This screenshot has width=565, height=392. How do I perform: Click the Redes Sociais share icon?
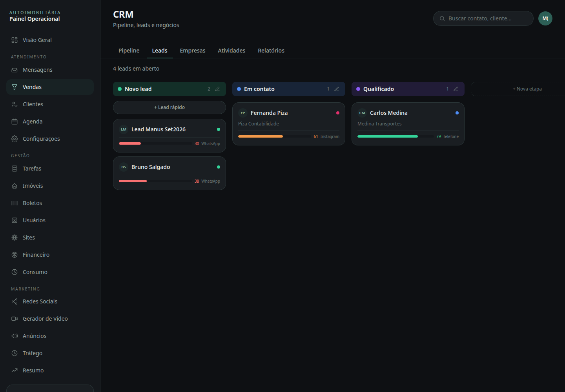15,301
